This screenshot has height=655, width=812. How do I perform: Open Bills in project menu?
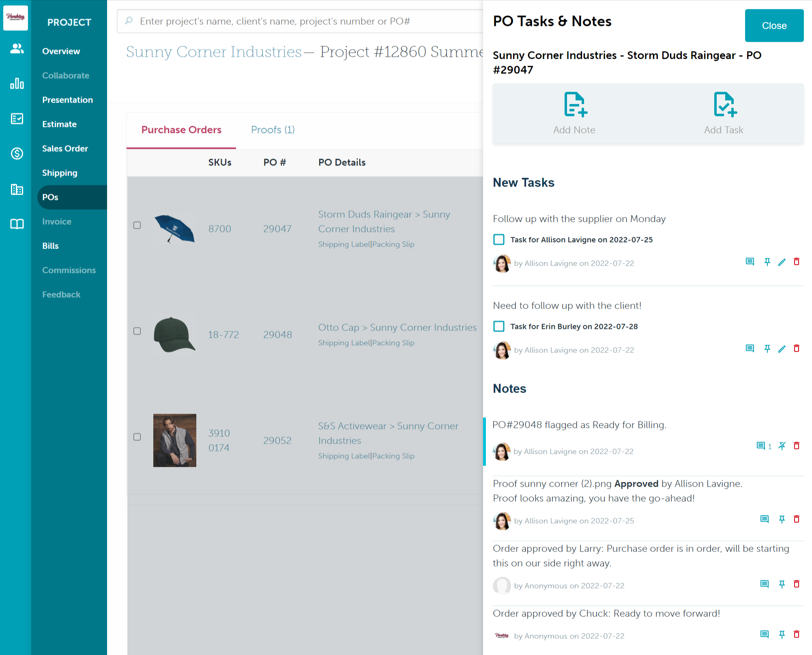point(50,246)
